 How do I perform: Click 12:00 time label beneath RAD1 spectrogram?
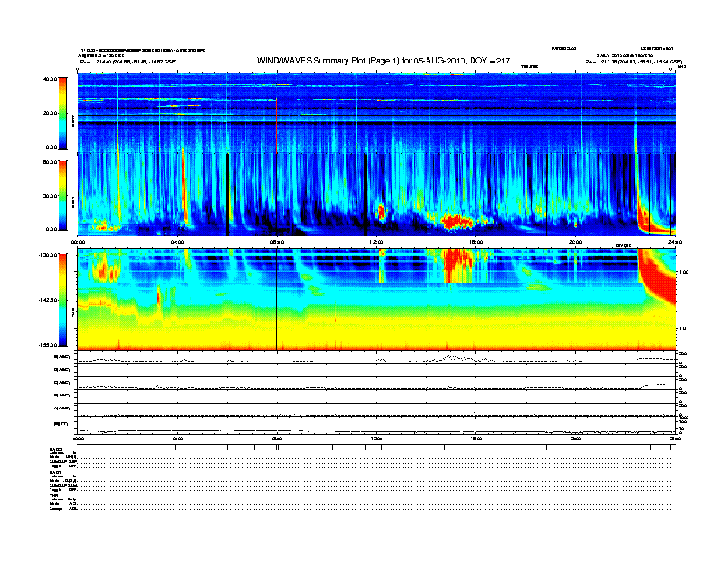point(377,242)
